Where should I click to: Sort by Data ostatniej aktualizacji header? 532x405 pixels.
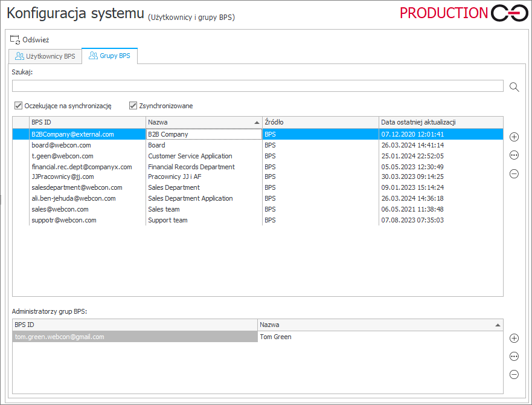(441, 122)
